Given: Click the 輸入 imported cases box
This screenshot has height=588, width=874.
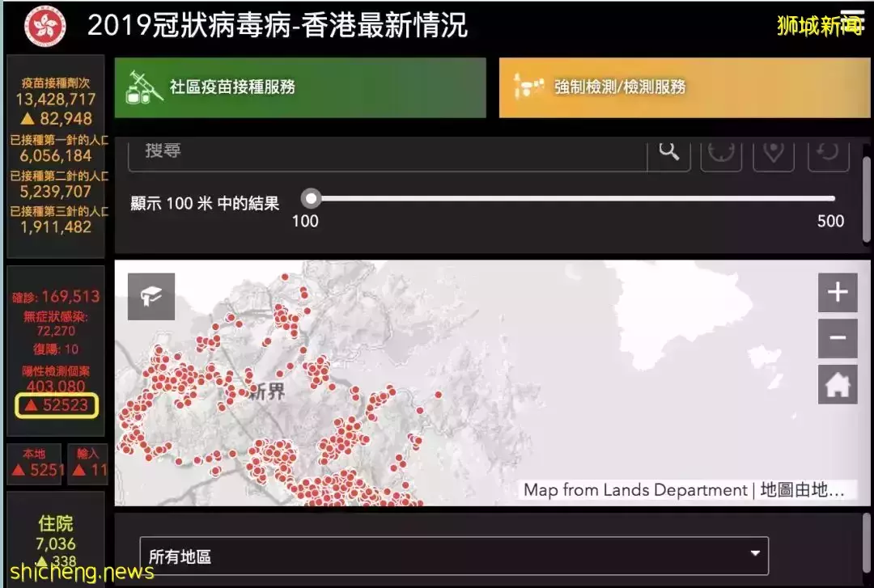Looking at the screenshot, I should point(87,463).
